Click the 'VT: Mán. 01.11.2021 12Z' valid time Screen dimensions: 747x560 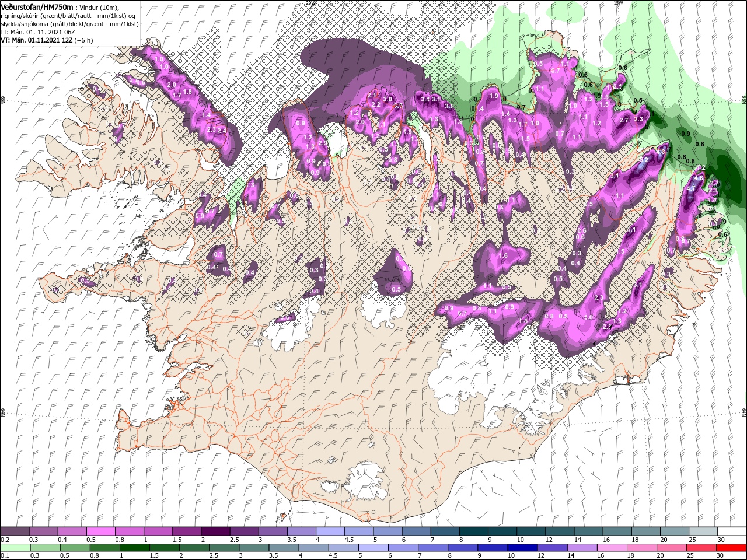click(37, 40)
